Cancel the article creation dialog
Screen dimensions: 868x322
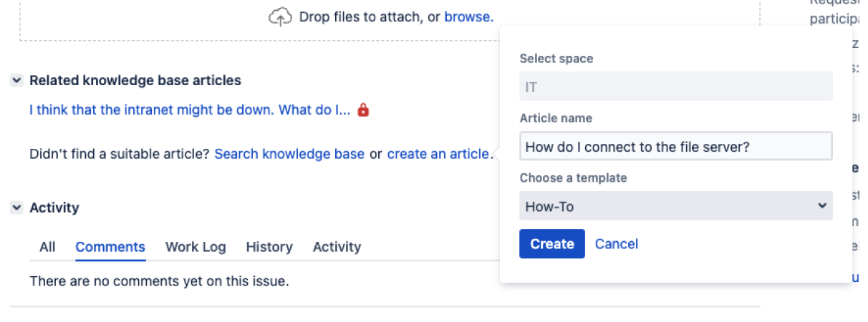616,244
